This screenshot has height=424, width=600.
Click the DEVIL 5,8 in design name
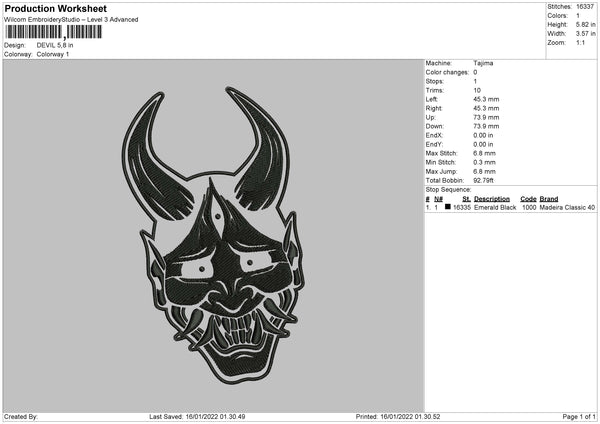tap(57, 45)
